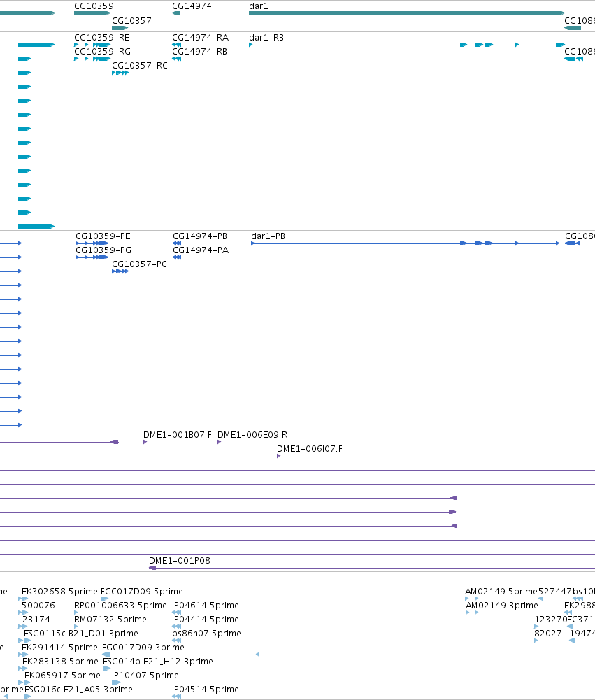Select the dar1-RB transcript label
This screenshot has width=595, height=700.
(x=266, y=38)
